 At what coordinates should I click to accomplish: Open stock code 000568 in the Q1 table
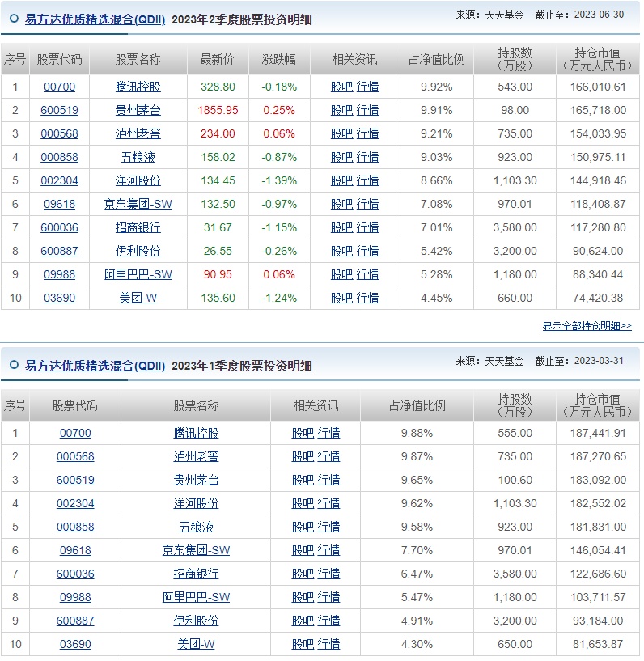point(75,456)
